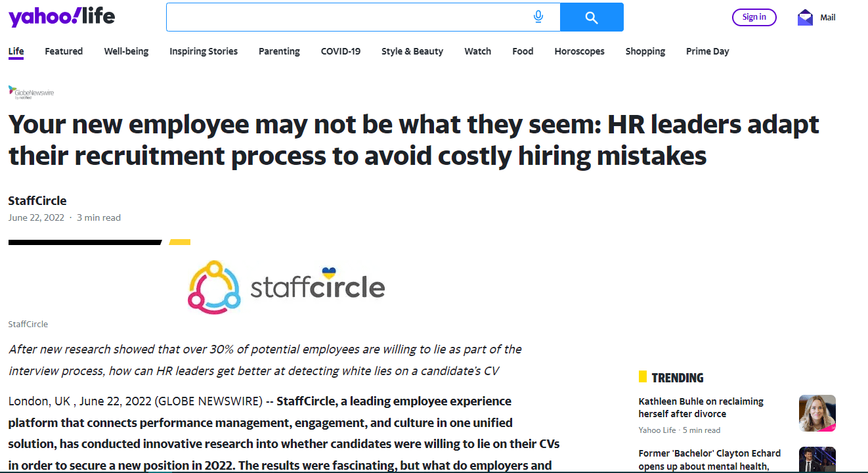Open Kathleen Buhle story thumbnail
The height and width of the screenshot is (473, 868).
click(x=817, y=413)
